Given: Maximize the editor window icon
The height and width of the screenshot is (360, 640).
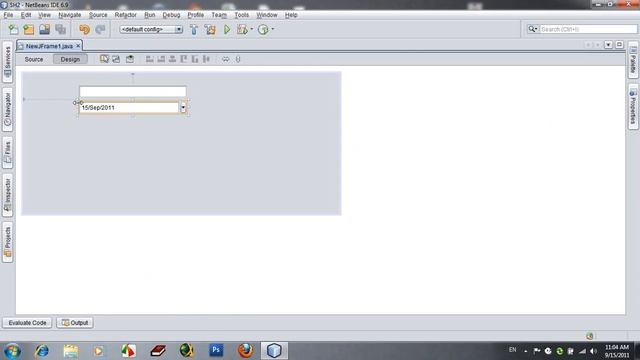Looking at the screenshot, I should [619, 44].
